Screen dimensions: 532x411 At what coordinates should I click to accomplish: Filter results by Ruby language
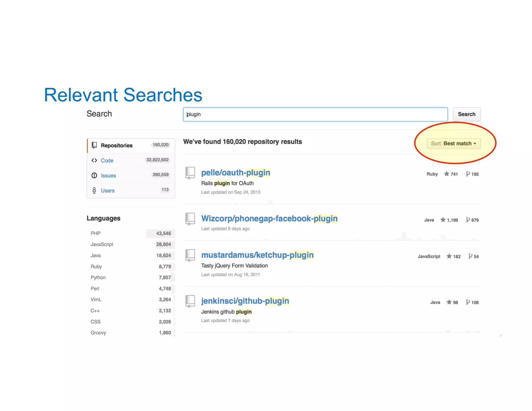[x=131, y=267]
